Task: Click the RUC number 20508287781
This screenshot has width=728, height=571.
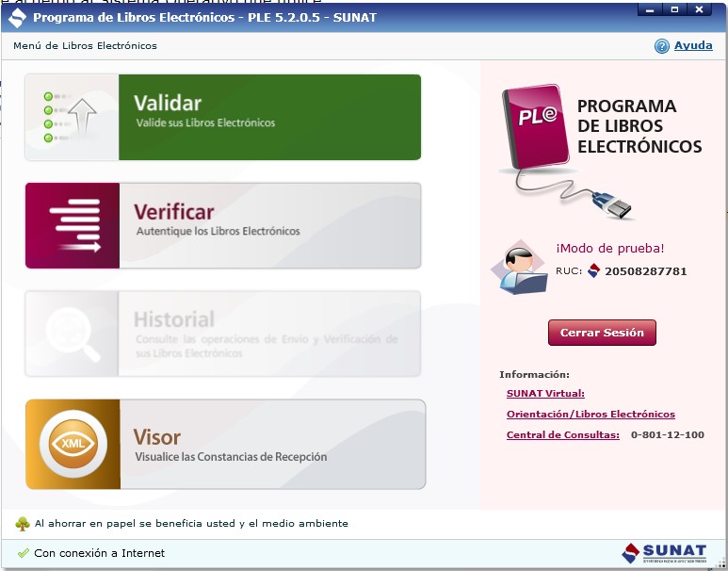Action: pos(645,271)
